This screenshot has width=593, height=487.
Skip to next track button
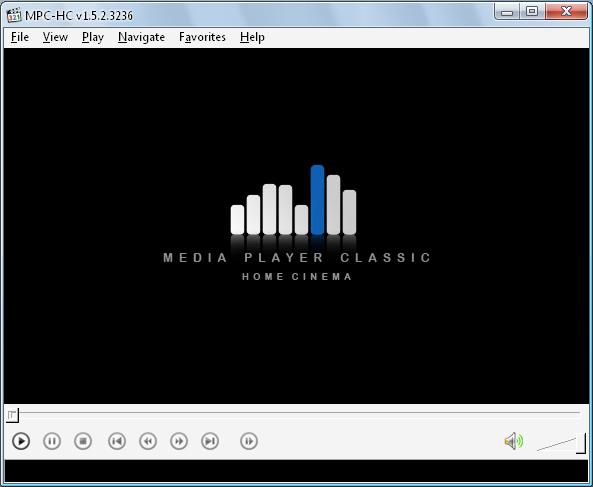point(210,441)
